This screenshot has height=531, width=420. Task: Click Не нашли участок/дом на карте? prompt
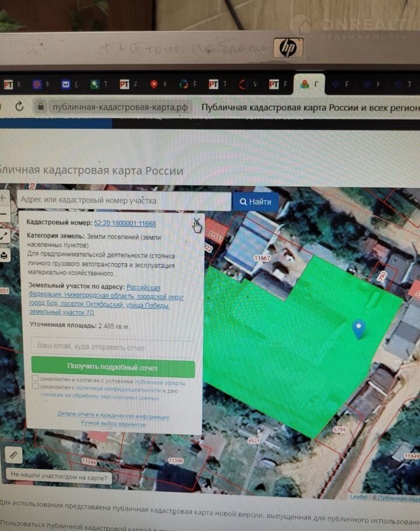tap(58, 476)
